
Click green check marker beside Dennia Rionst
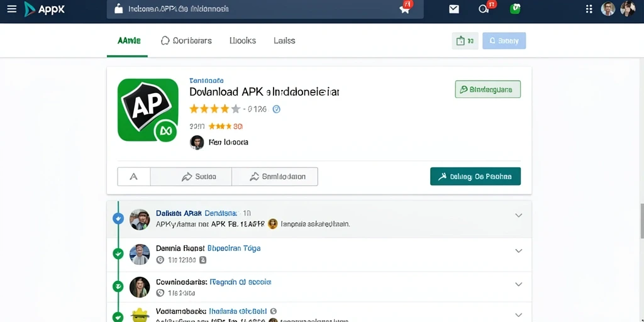pos(118,254)
